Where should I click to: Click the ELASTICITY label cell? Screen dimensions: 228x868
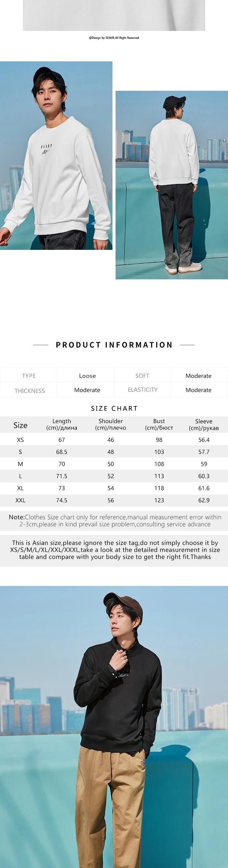pyautogui.click(x=143, y=390)
